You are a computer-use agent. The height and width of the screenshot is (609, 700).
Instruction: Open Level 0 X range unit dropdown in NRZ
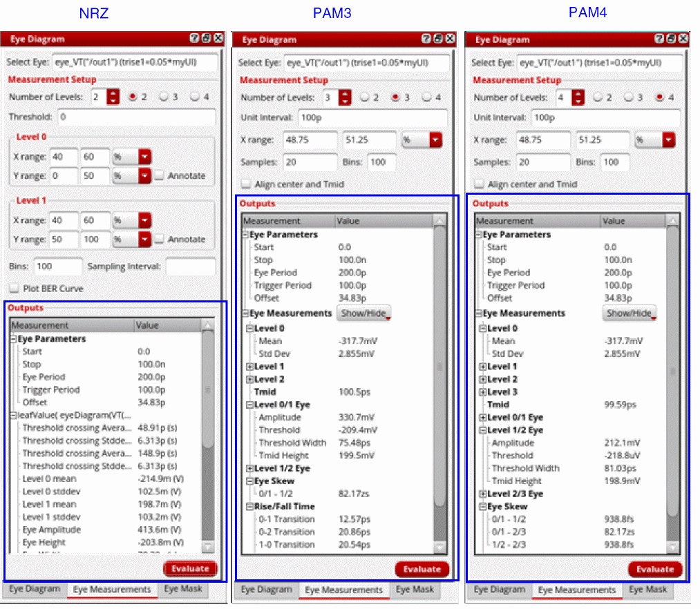(144, 157)
